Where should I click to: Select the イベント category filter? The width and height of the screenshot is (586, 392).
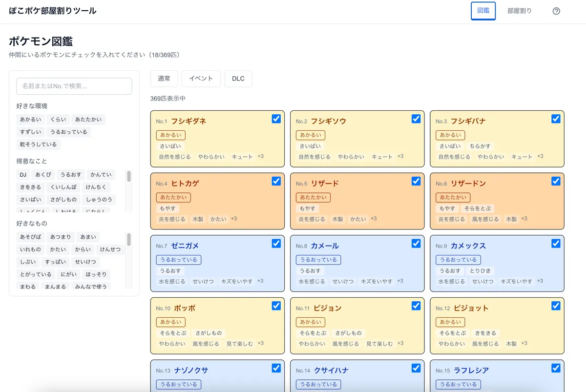tap(201, 79)
